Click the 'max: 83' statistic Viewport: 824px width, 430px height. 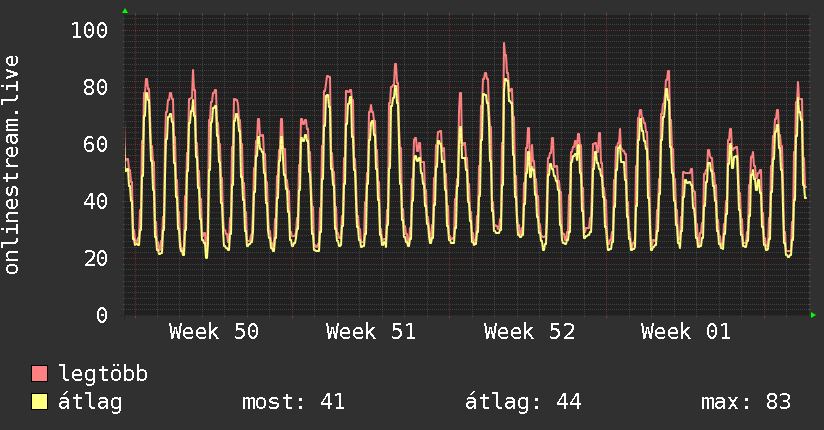click(x=746, y=402)
